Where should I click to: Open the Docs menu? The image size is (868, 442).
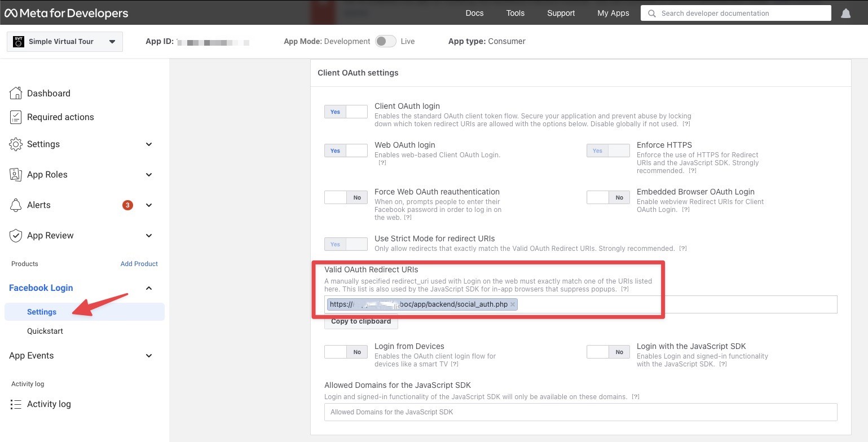(474, 12)
